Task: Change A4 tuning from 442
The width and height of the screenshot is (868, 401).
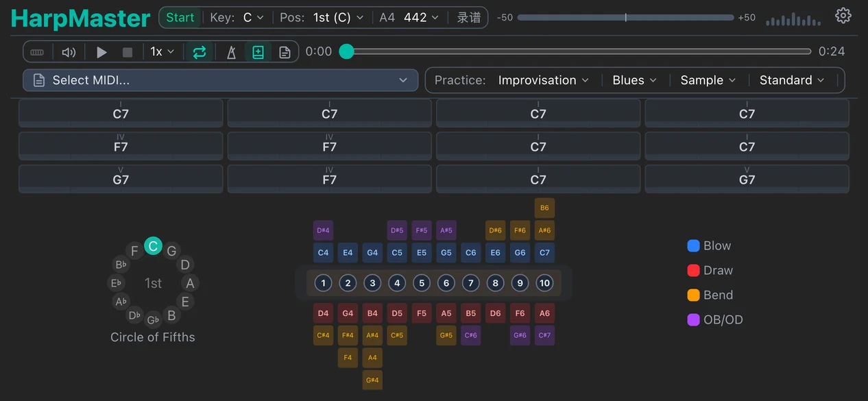Action: (x=420, y=17)
